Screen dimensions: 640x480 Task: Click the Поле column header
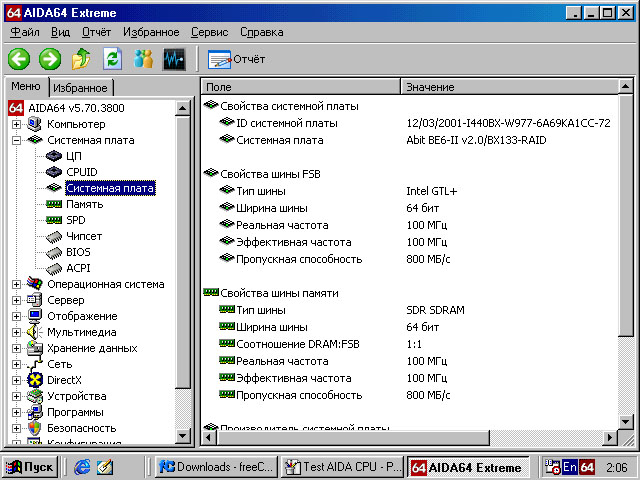pyautogui.click(x=300, y=87)
